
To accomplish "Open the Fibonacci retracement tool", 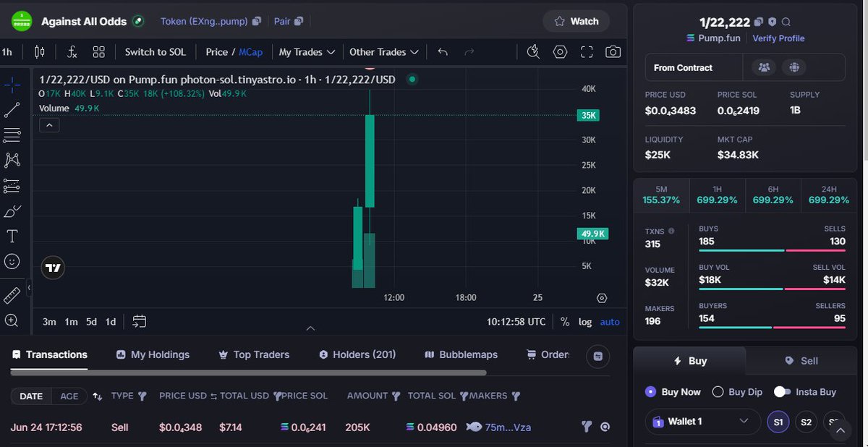I will 12,135.
